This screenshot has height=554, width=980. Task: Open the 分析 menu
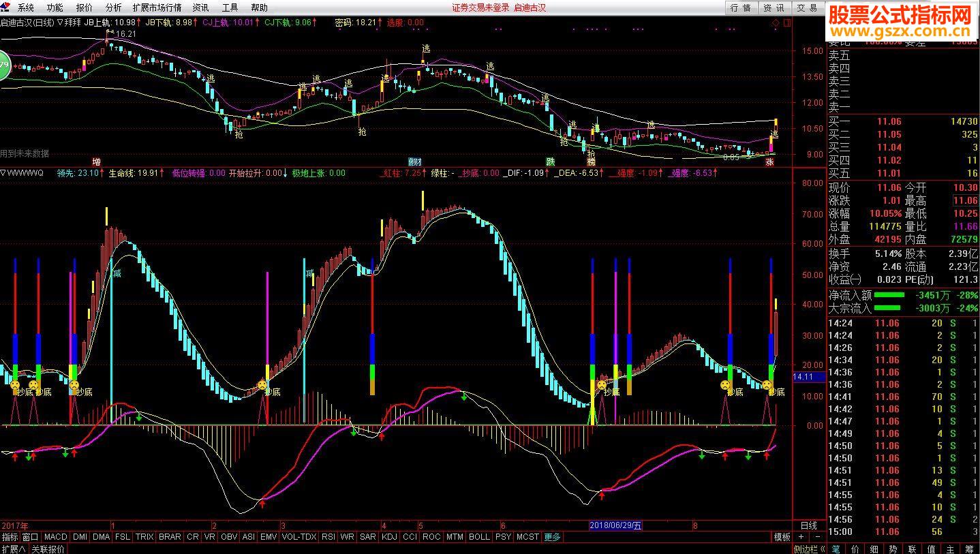(113, 7)
